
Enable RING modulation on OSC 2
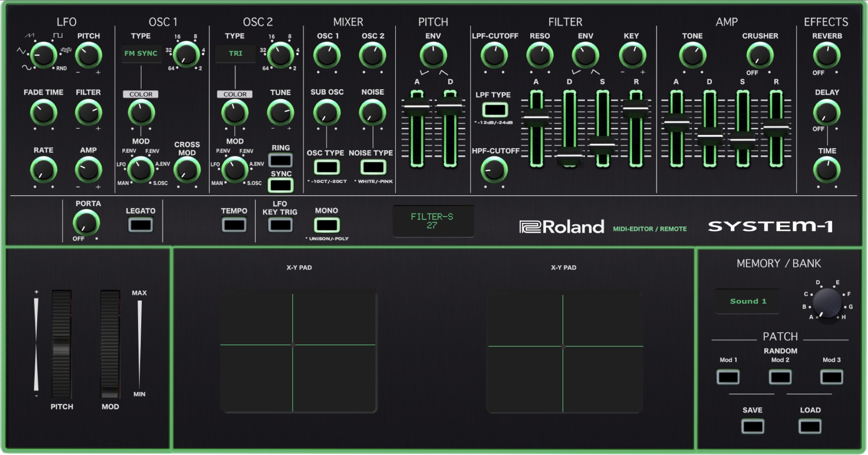tap(279, 160)
